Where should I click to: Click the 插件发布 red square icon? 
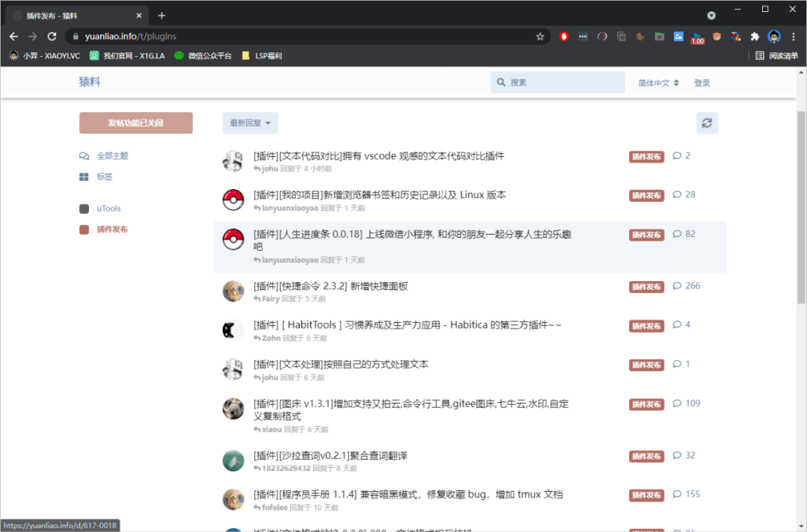pyautogui.click(x=84, y=229)
